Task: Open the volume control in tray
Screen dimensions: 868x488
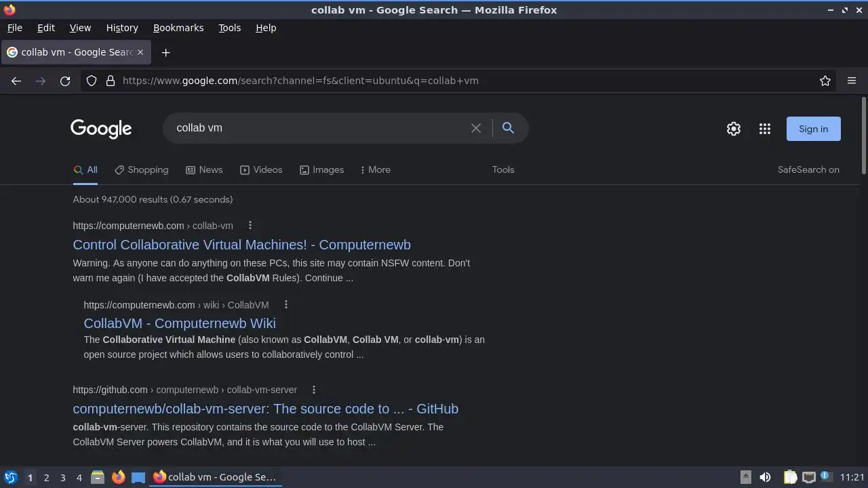Action: 765,477
